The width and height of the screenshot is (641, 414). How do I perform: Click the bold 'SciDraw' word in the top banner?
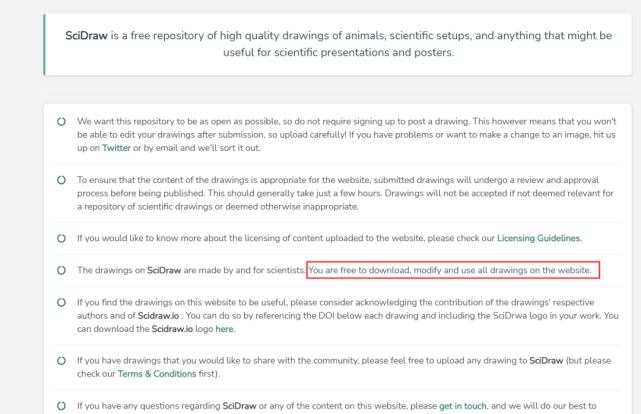(86, 36)
